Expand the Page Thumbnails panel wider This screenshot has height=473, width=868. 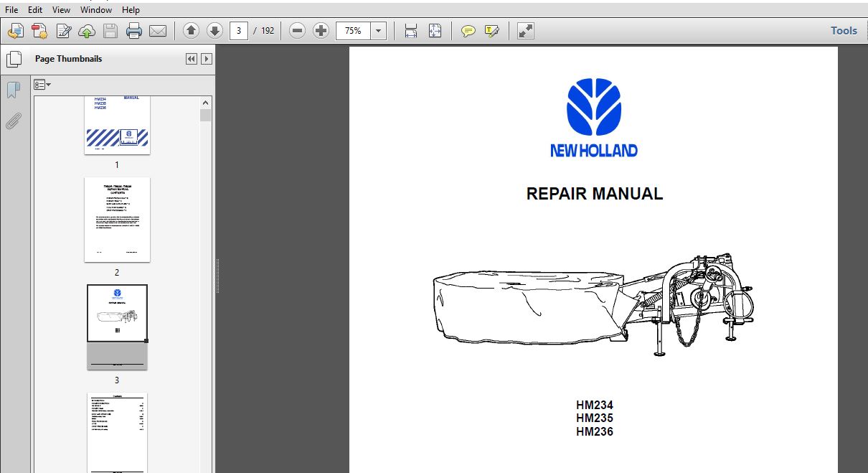click(207, 59)
